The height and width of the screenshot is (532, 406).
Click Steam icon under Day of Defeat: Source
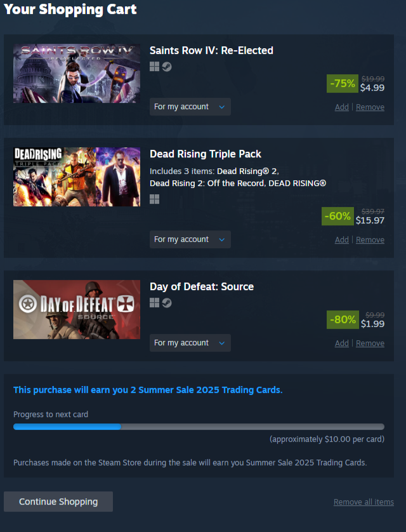coord(167,303)
